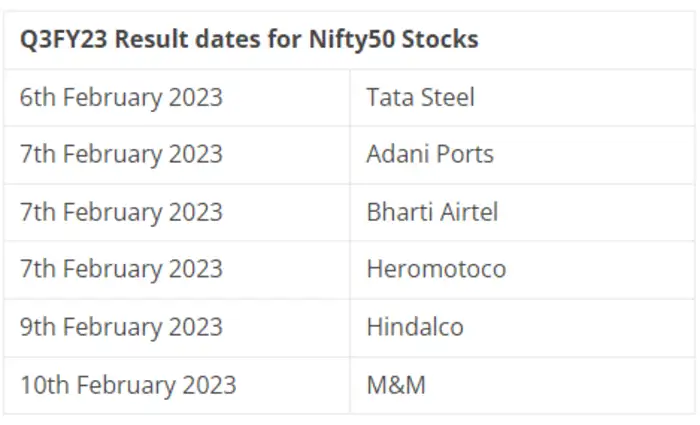Select the Hindalco cell

[x=415, y=327]
